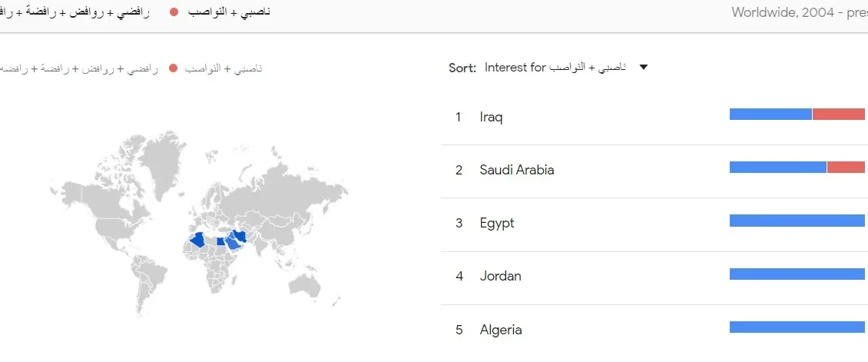This screenshot has width=868, height=362.
Task: Click the red bar segment for Iraq
Action: point(839,115)
